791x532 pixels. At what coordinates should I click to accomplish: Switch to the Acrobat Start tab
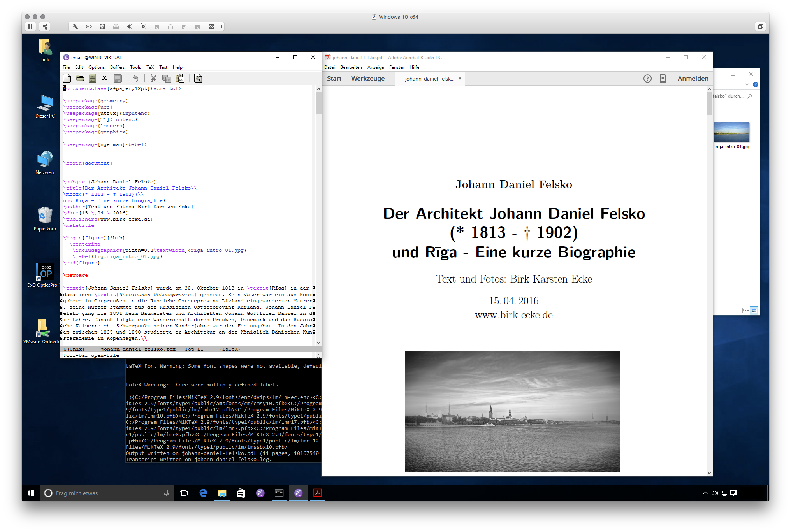[334, 79]
